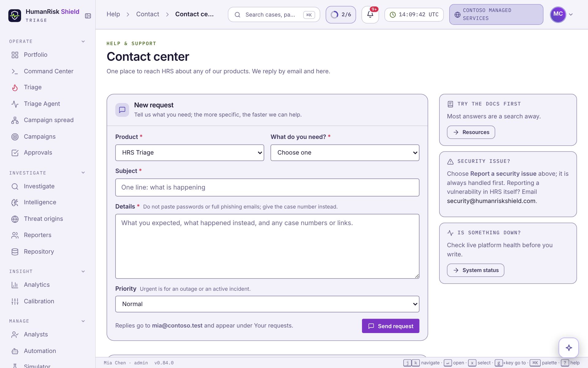The width and height of the screenshot is (588, 368).
Task: Open Threat origins globe item
Action: [x=47, y=219]
